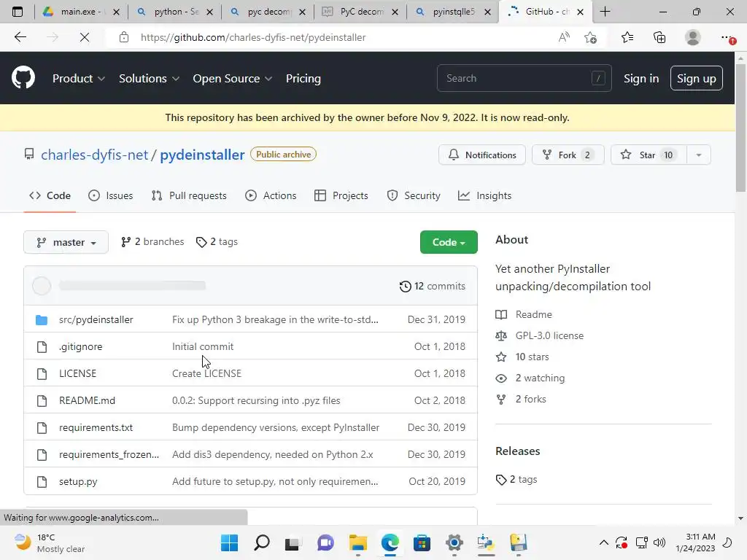The width and height of the screenshot is (747, 560).
Task: Click the 12 commits history link
Action: (432, 286)
